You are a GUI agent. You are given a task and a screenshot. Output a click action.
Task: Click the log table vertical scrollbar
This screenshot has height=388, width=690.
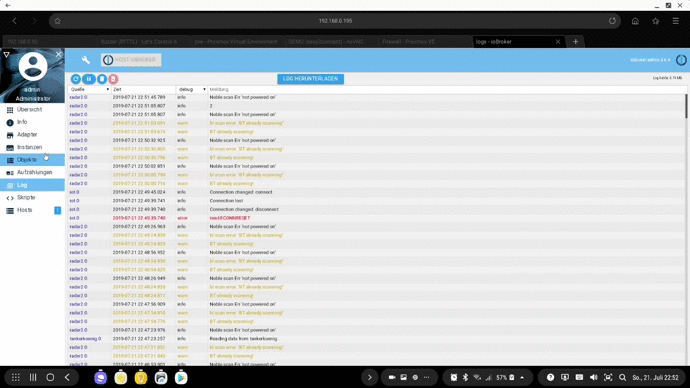[686, 106]
